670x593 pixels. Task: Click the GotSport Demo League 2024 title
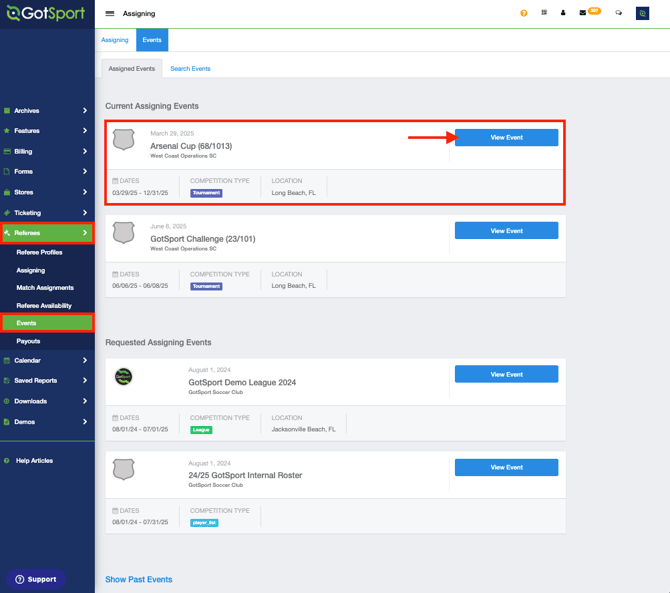(x=242, y=382)
